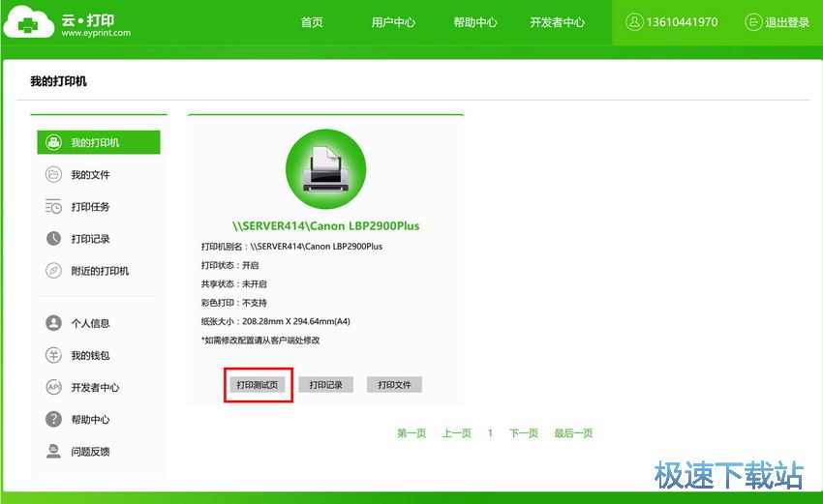
Task: Go to 下一页 in pagination
Action: 523,433
